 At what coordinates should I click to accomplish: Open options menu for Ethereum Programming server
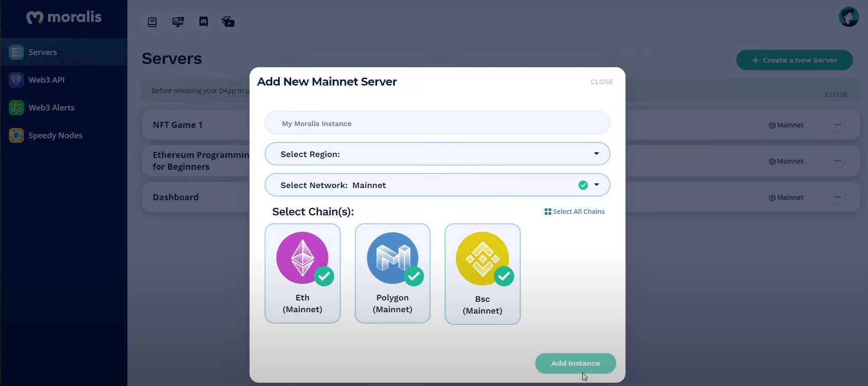tap(837, 161)
